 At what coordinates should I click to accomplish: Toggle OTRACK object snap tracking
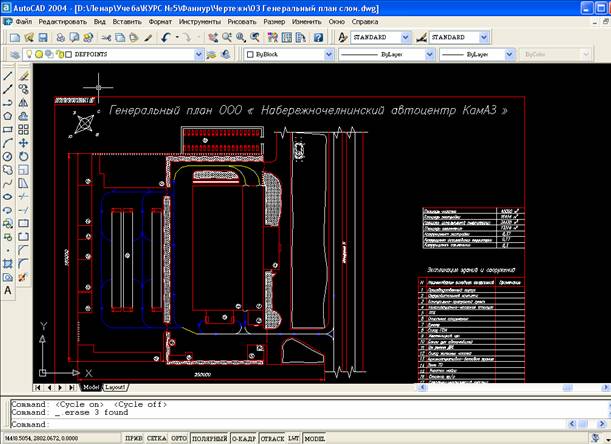pyautogui.click(x=272, y=439)
